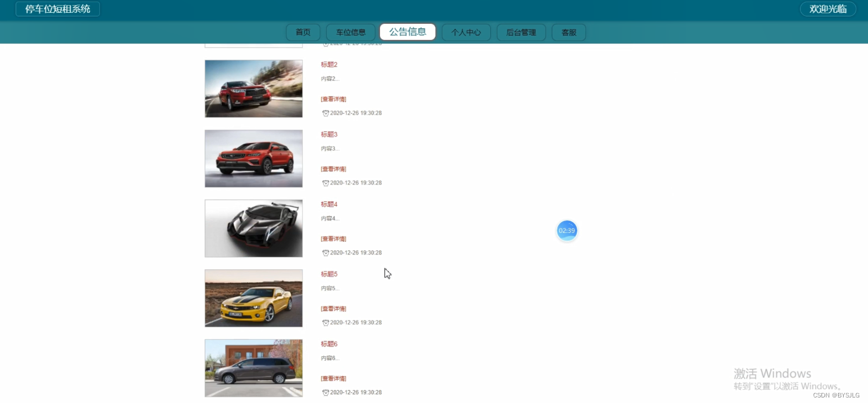The width and height of the screenshot is (868, 403).
Task: Go to the 车位信息 tab
Action: pos(351,32)
